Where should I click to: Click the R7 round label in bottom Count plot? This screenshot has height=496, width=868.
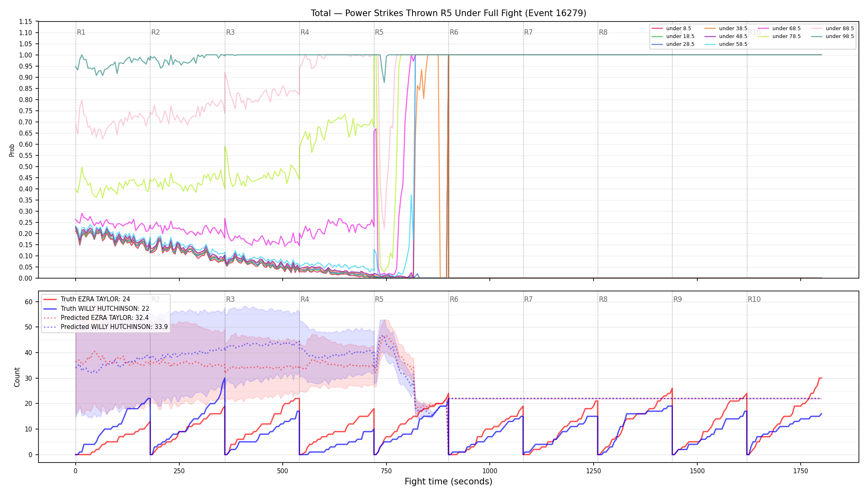(528, 299)
